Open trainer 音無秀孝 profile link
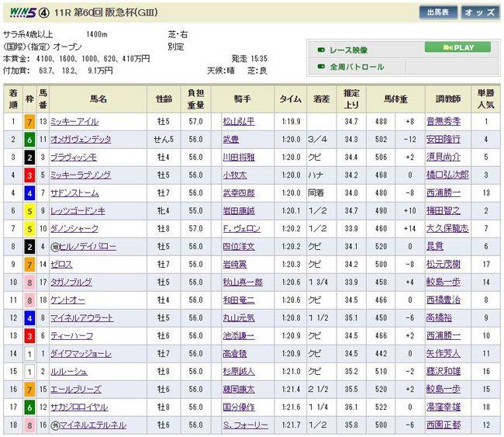The width and height of the screenshot is (504, 437). pos(443,122)
